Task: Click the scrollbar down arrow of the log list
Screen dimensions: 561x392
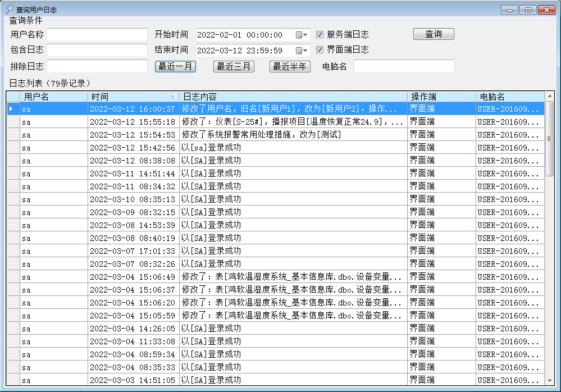Action: 550,381
